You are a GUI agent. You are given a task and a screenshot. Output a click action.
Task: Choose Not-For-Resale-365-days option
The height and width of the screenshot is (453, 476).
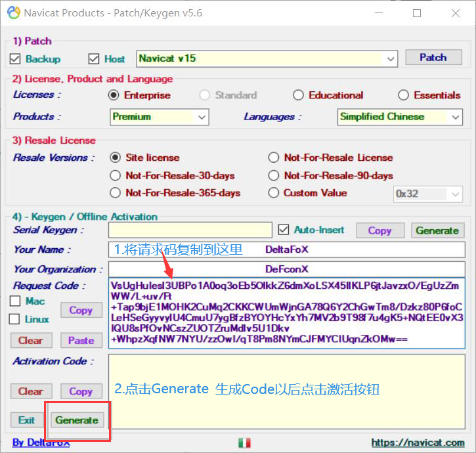(x=115, y=193)
